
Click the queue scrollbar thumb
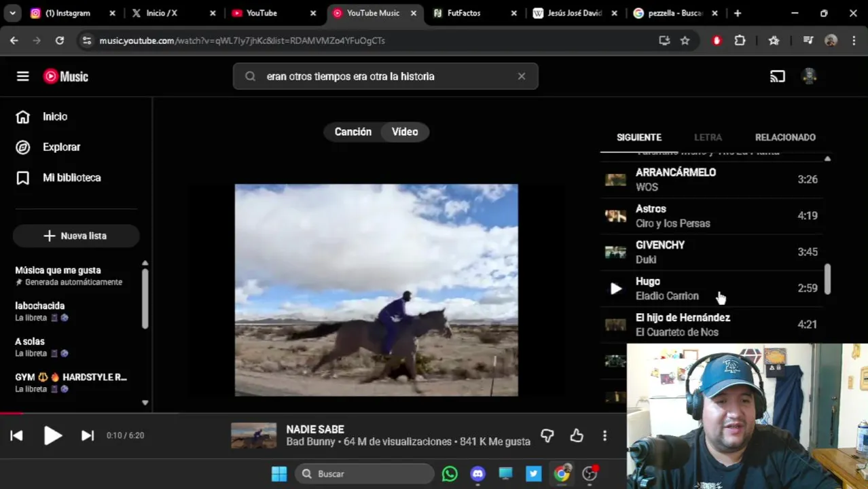(827, 279)
